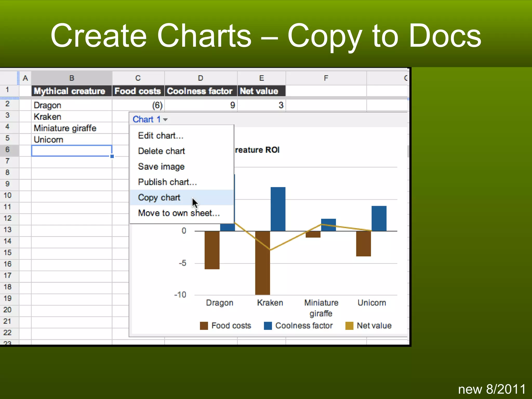Click the Dragon axis label on chart
This screenshot has width=532, height=399.
220,303
